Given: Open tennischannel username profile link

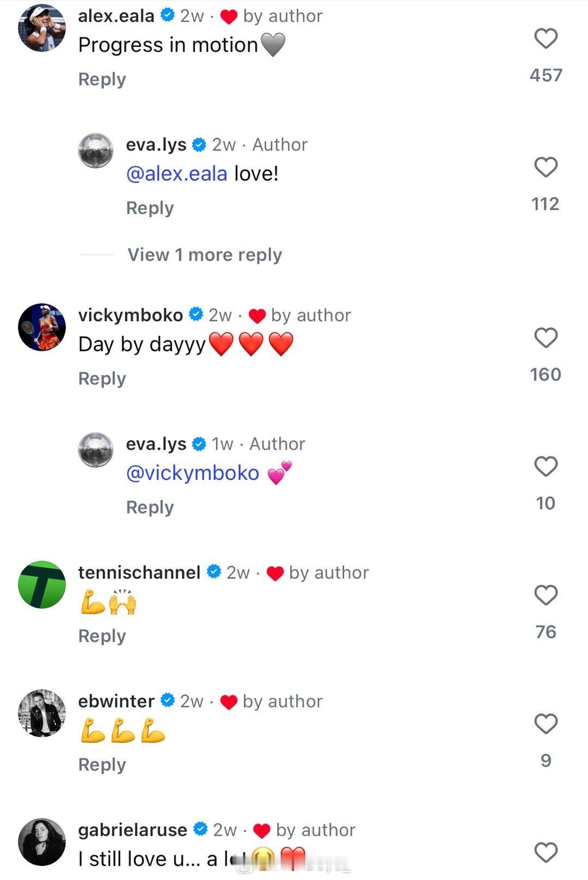Looking at the screenshot, I should [x=139, y=572].
